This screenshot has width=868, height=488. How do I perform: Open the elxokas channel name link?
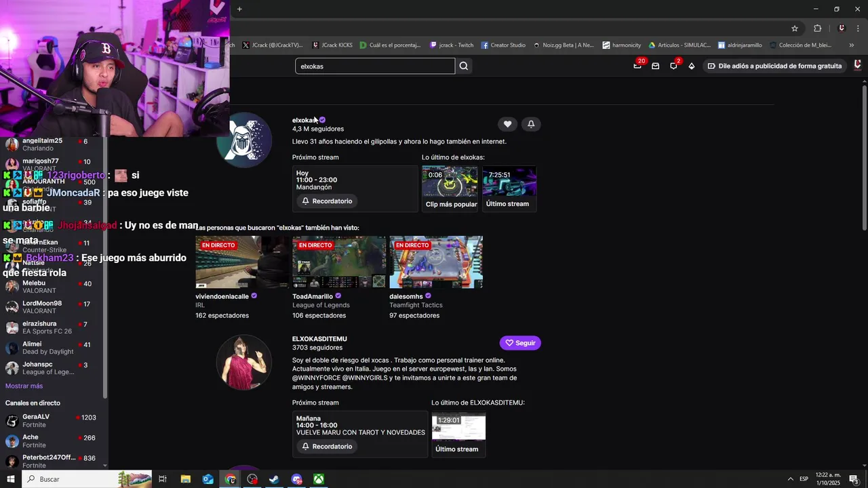pyautogui.click(x=304, y=120)
